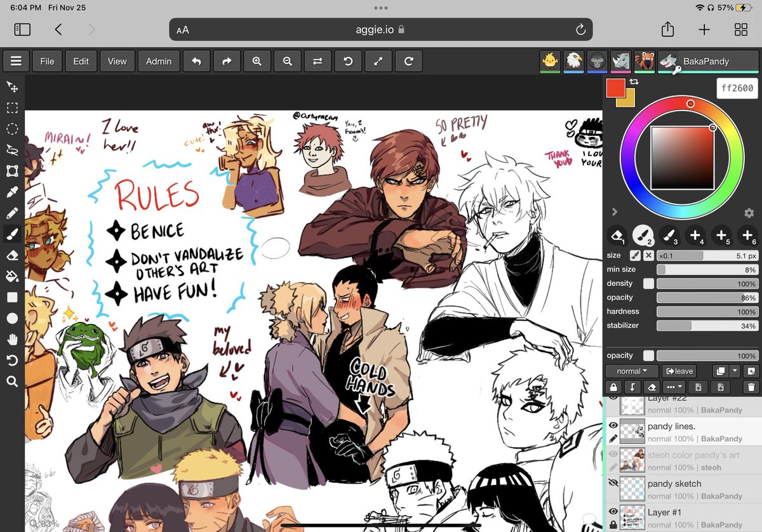
Task: Select the Eraser tool in left toolbar
Action: (12, 255)
